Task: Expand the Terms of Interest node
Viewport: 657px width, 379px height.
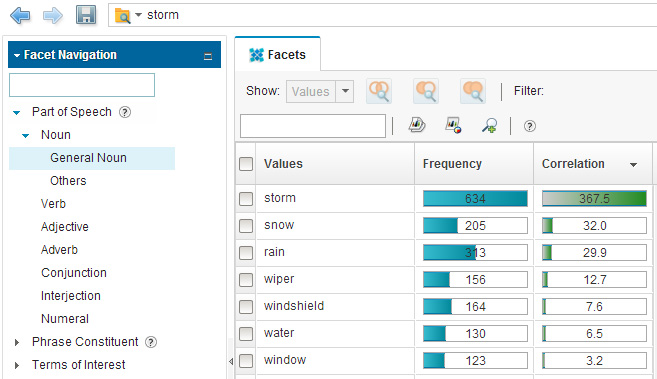Action: 17,366
